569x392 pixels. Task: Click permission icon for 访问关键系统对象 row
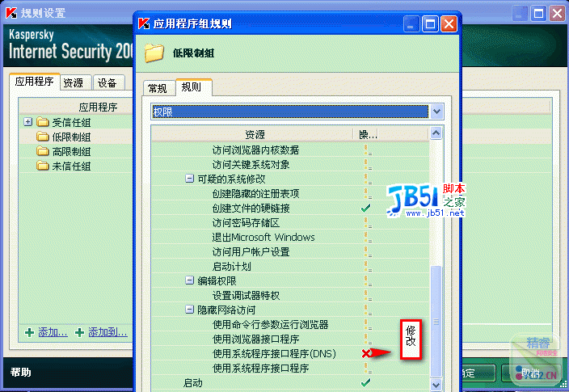click(368, 164)
